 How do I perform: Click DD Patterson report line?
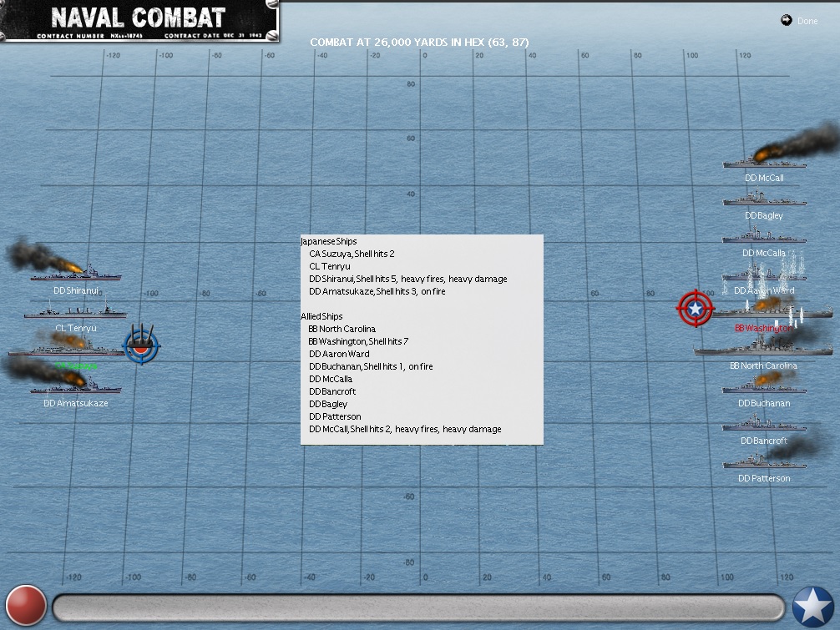(335, 416)
